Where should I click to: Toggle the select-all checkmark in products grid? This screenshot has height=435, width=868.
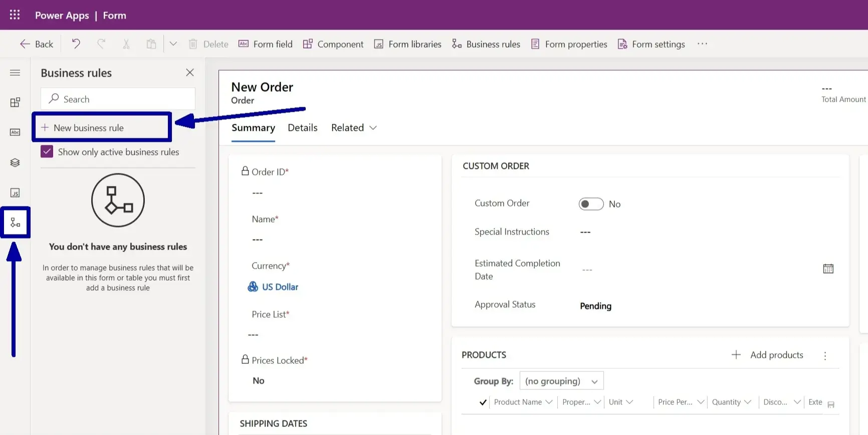point(483,402)
